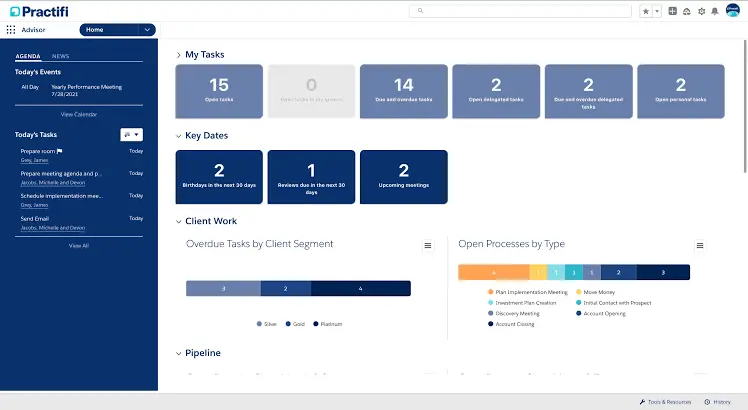Open the Schedule implementation meeting task
The image size is (748, 410).
(62, 196)
